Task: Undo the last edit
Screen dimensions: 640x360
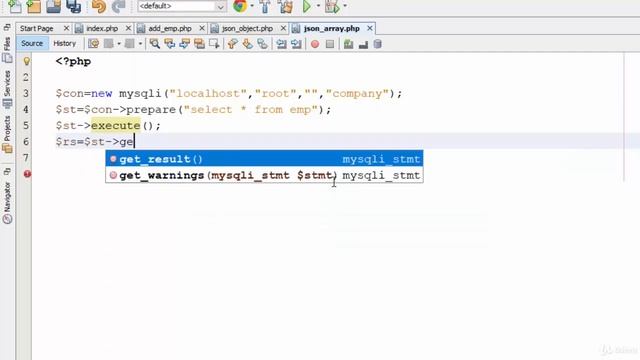Action: [x=99, y=6]
